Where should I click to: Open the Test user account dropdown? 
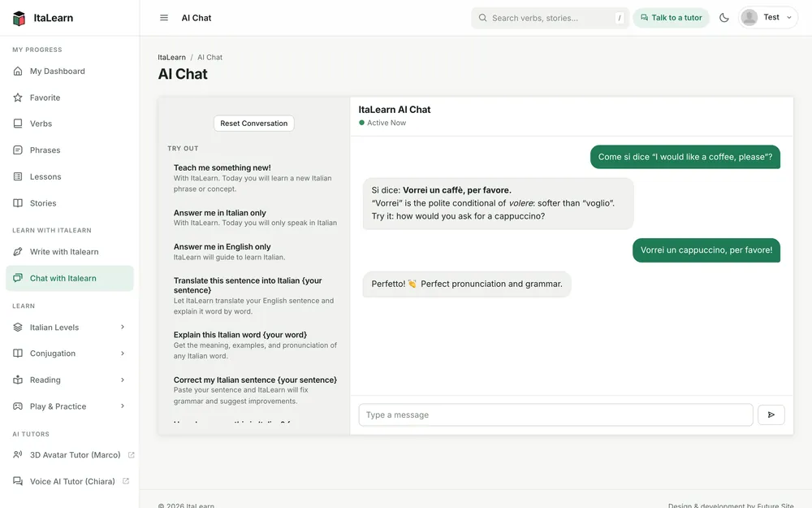(768, 18)
